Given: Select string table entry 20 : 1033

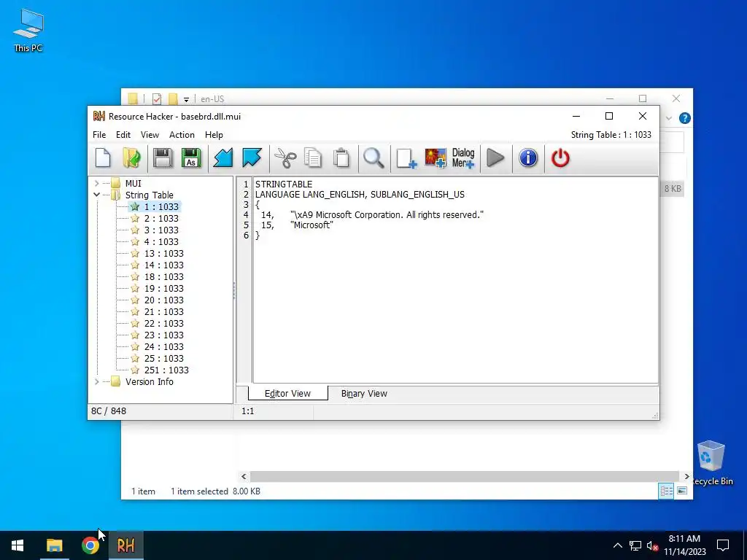Looking at the screenshot, I should pos(163,300).
